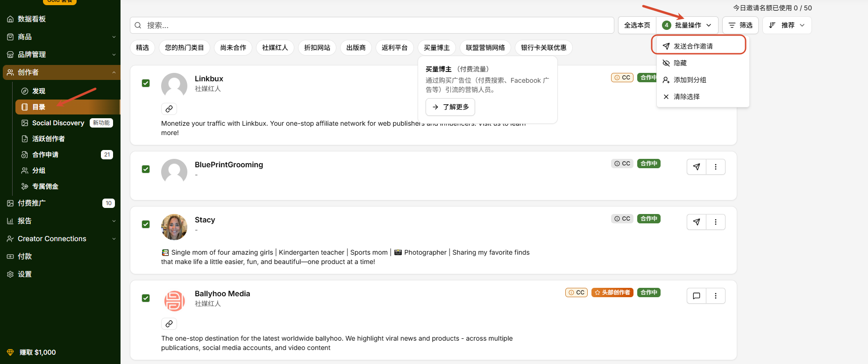868x364 pixels.
Task: Click the 社媒红人 filter chip
Action: click(275, 48)
